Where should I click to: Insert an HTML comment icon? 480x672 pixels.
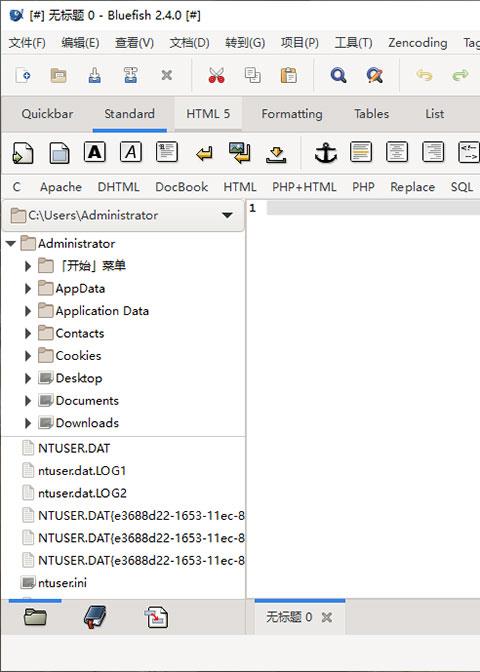click(468, 152)
